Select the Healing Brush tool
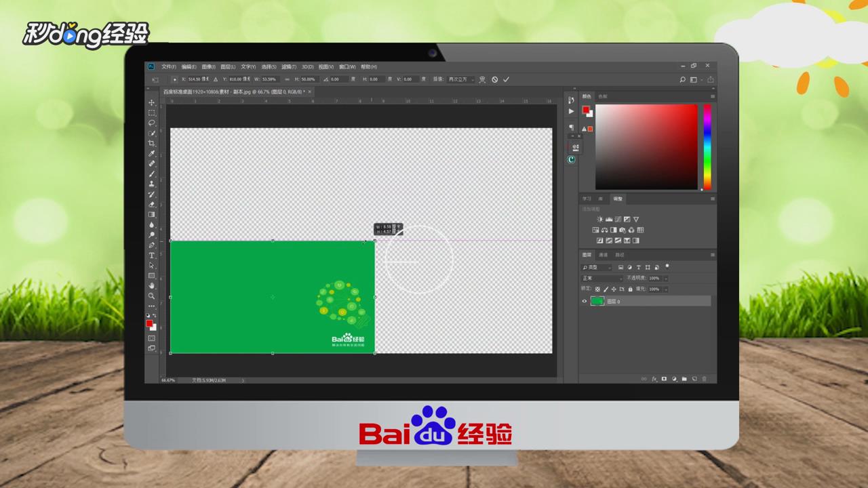The width and height of the screenshot is (868, 488). click(x=152, y=164)
